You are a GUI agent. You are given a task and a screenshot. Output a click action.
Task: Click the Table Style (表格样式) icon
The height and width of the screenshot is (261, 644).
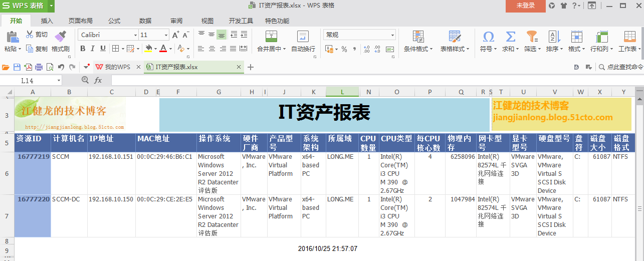[x=455, y=37]
